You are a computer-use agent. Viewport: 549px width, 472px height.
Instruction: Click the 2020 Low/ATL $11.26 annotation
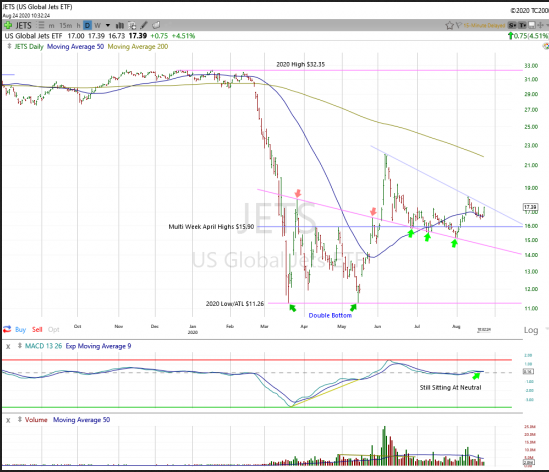point(235,304)
